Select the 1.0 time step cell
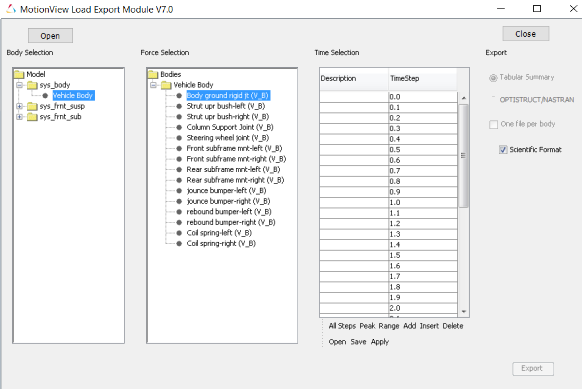 pos(423,203)
